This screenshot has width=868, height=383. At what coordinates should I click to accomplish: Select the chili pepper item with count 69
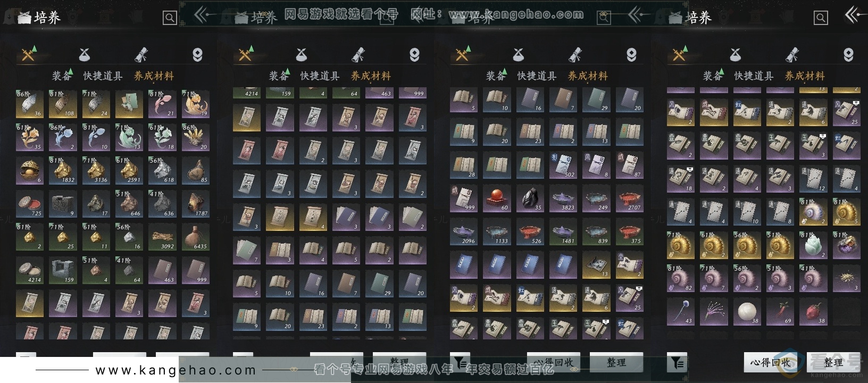[780, 311]
